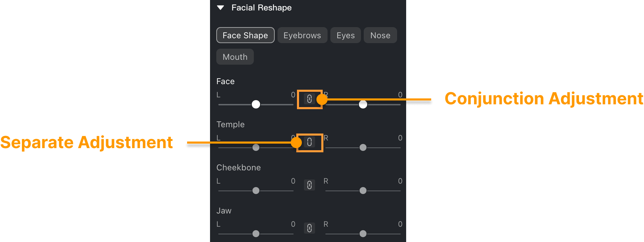Collapse the Facial Reshape section
The height and width of the screenshot is (242, 644).
coord(220,8)
